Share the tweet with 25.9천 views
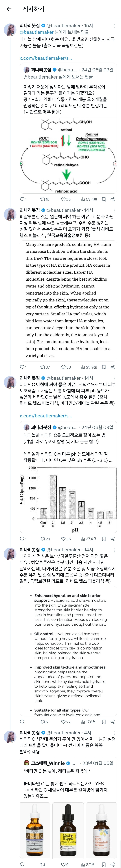 112,367
